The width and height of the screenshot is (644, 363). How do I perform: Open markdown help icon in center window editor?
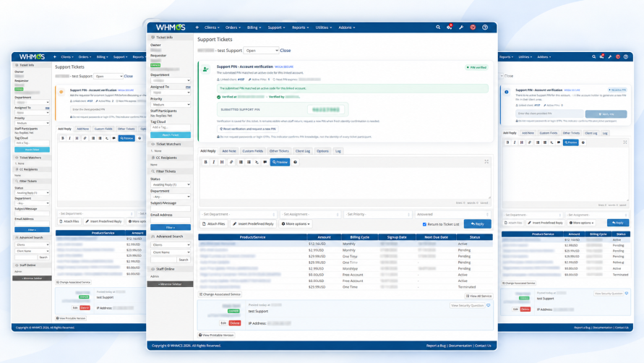(296, 162)
